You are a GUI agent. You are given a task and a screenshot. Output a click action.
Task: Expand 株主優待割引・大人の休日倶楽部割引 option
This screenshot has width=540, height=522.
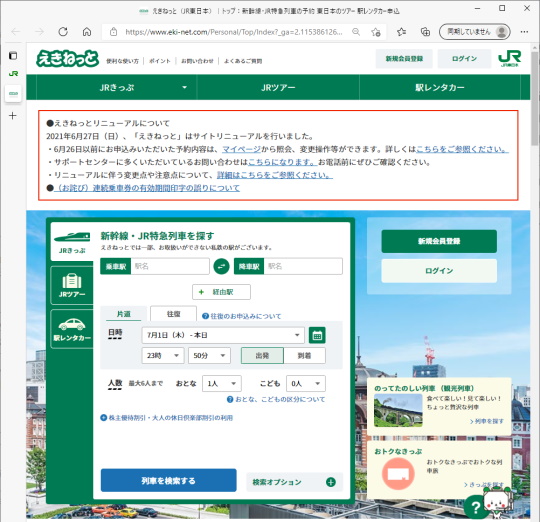point(167,418)
